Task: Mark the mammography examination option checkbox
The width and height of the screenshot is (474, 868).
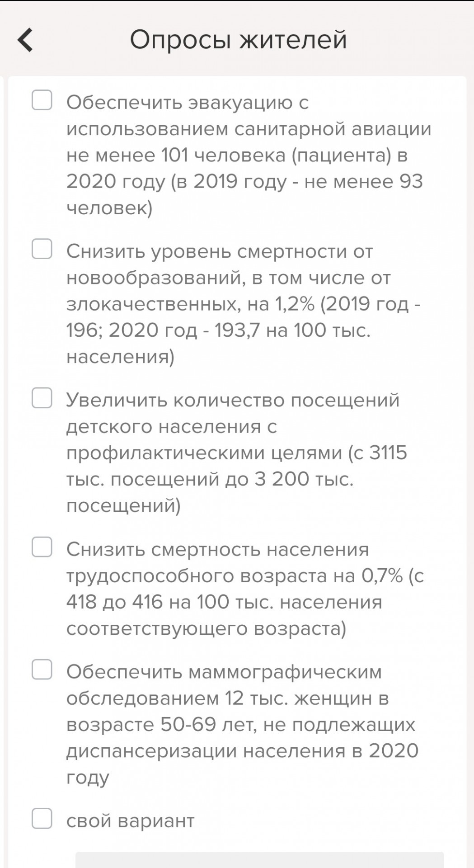Action: pyautogui.click(x=42, y=670)
